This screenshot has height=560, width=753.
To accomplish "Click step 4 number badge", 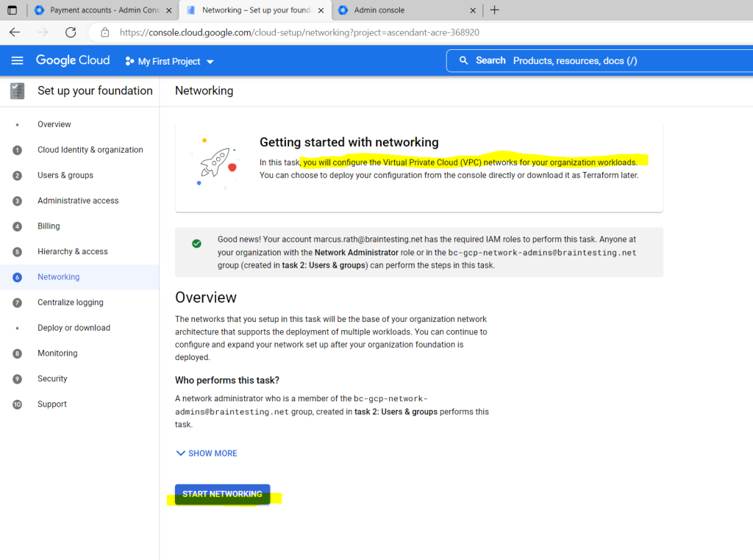I will (18, 226).
